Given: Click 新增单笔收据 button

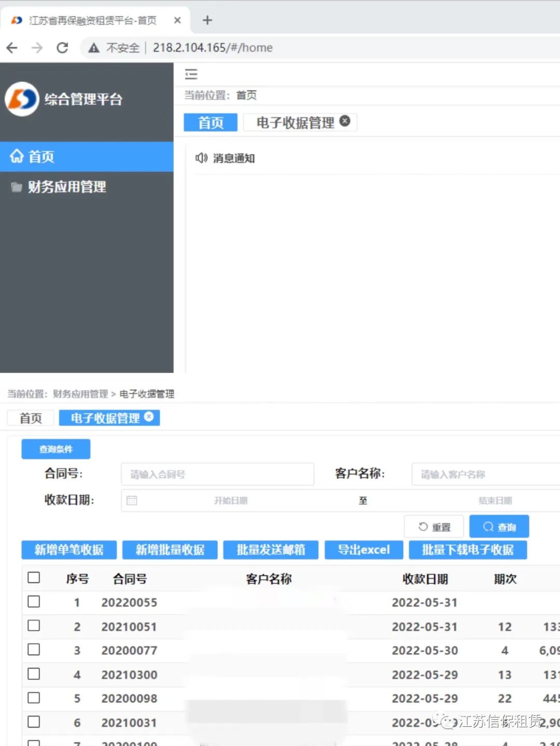Looking at the screenshot, I should click(69, 550).
